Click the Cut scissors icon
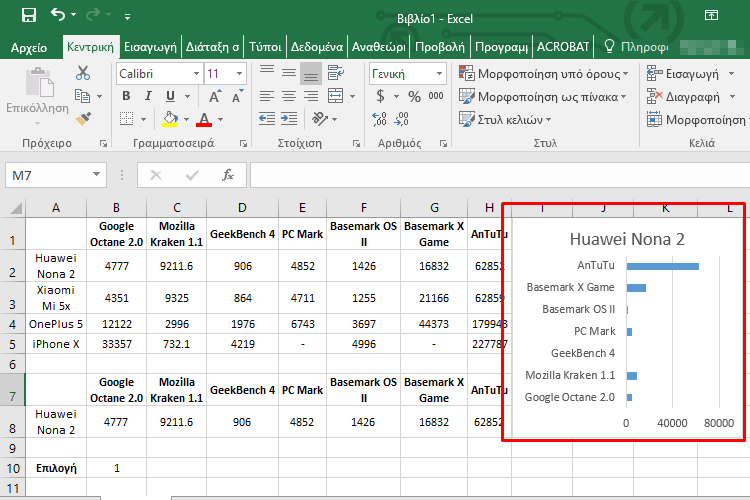Screen dimensions: 750x500 [83, 73]
